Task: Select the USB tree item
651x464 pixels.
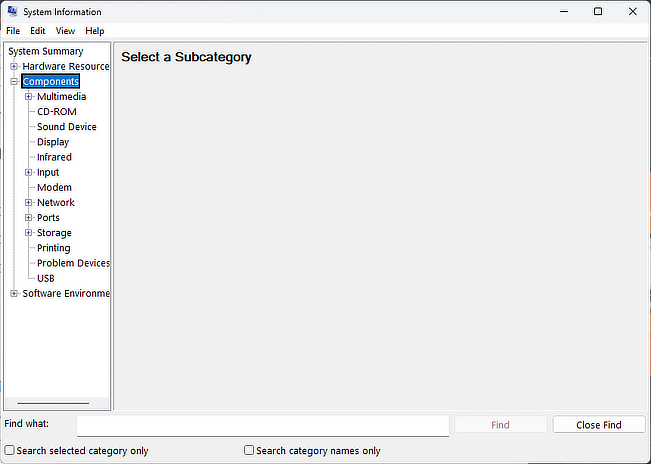Action: (x=46, y=278)
